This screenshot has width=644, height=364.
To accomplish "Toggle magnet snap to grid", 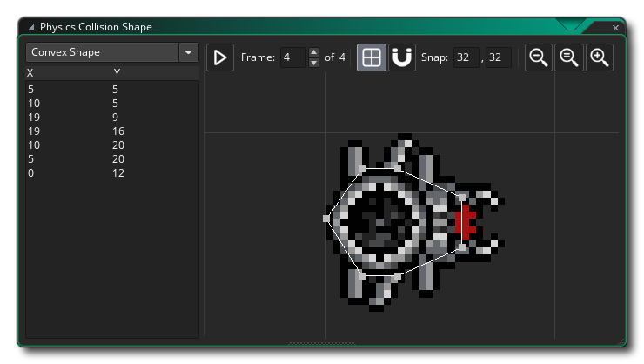I will 401,57.
